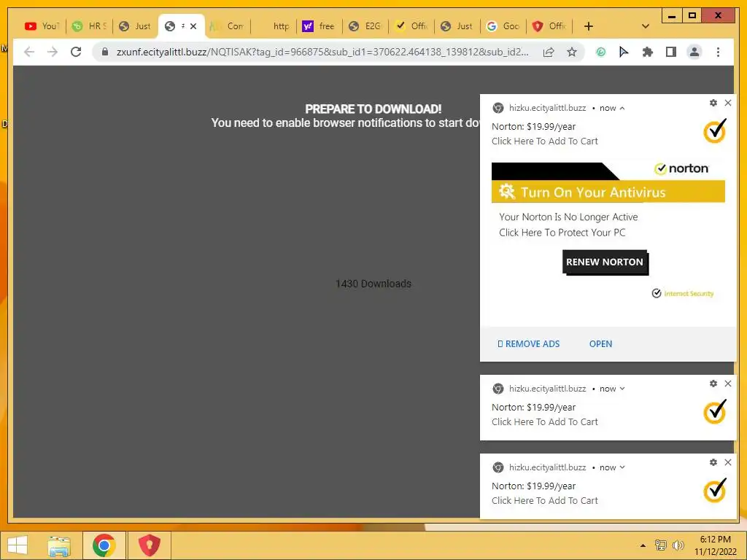This screenshot has width=747, height=560.
Task: Open the green circular extension icon
Action: click(601, 52)
